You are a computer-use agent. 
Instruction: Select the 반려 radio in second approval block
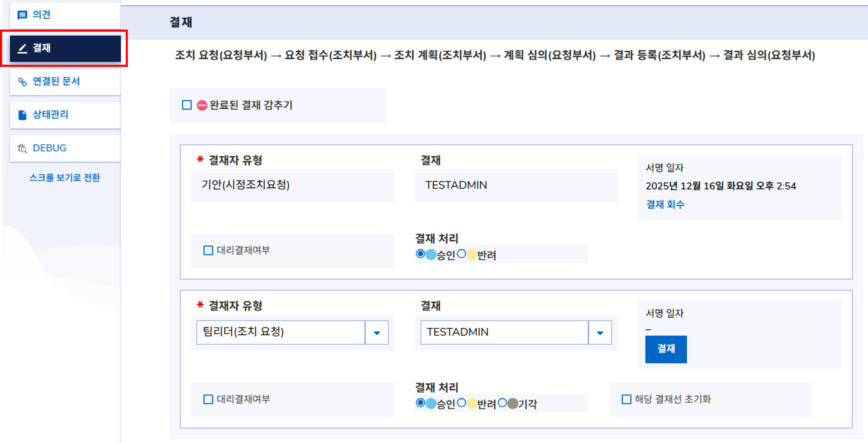click(462, 403)
